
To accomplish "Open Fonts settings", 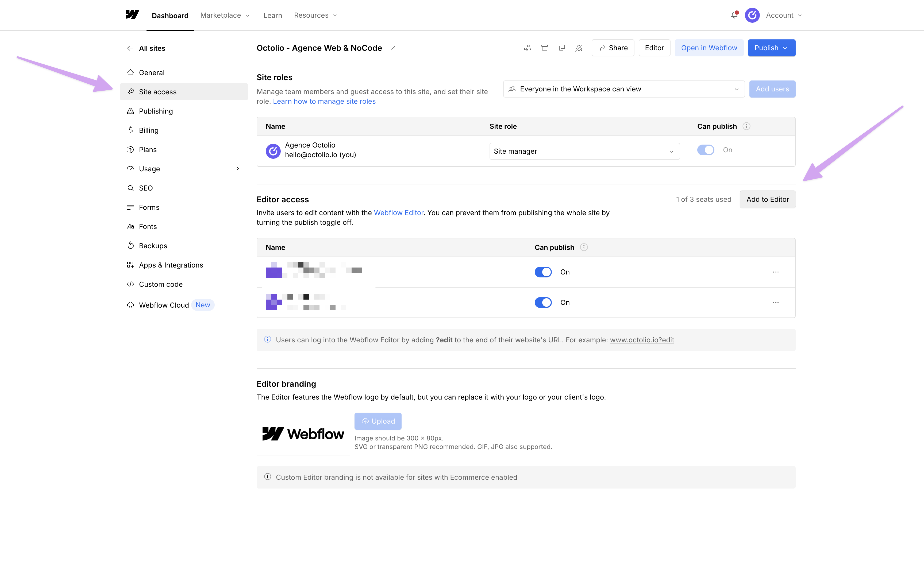I will click(x=184, y=227).
